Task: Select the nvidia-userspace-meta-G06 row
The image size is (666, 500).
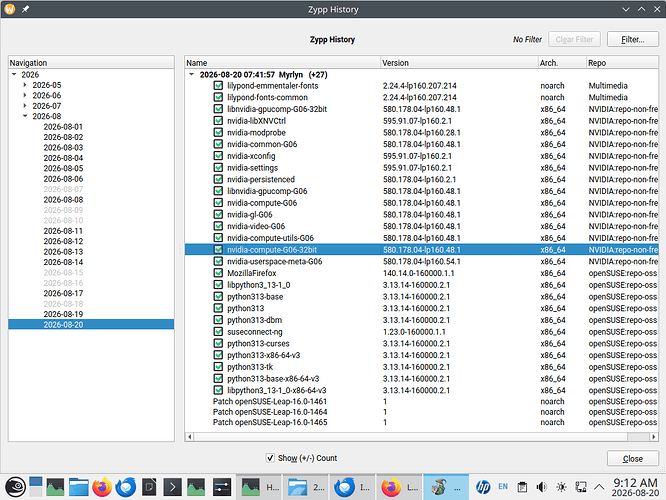Action: pos(422,261)
